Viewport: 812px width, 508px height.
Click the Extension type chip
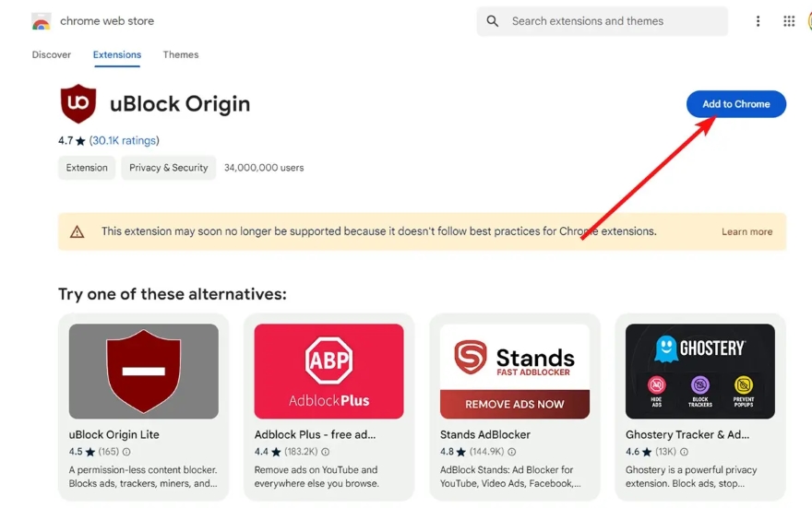point(87,168)
